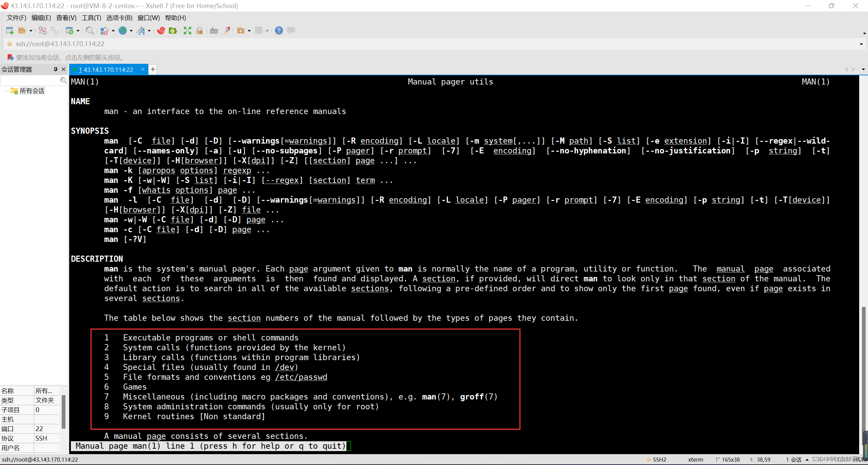Click the session manager search magnifier

tap(63, 80)
